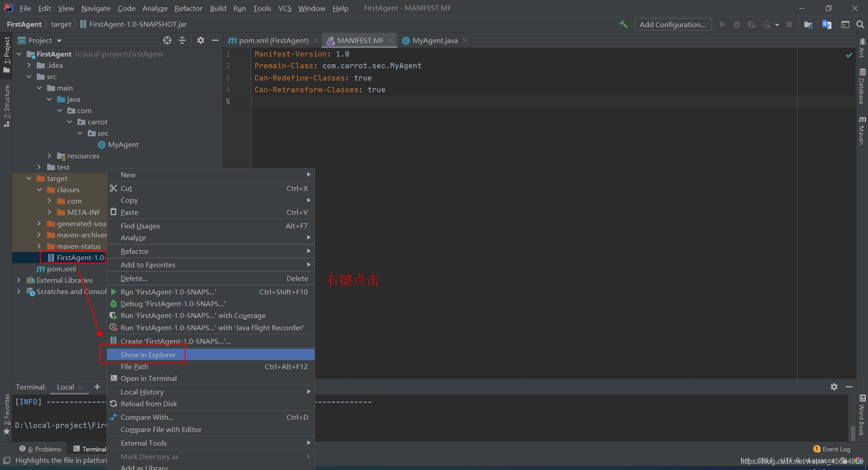This screenshot has height=470, width=868.
Task: Click the Debug bug icon in the toolbar
Action: [737, 24]
